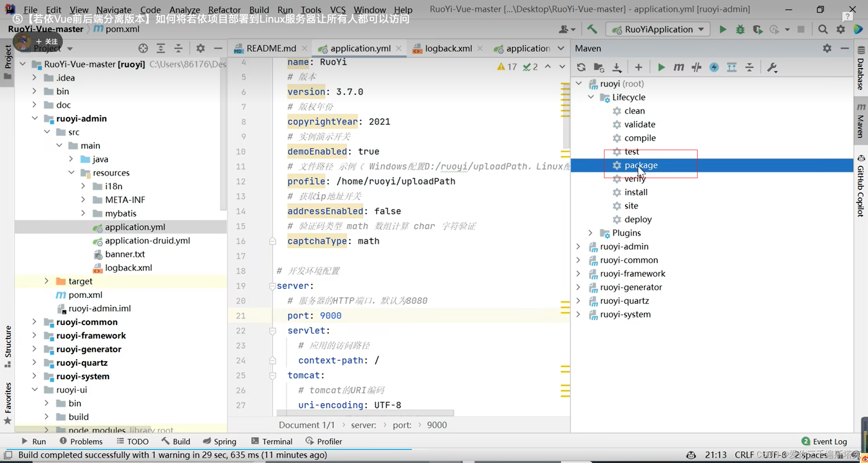Viewport: 868px width, 463px height.
Task: Expand Plugins node in Maven tree
Action: 590,233
